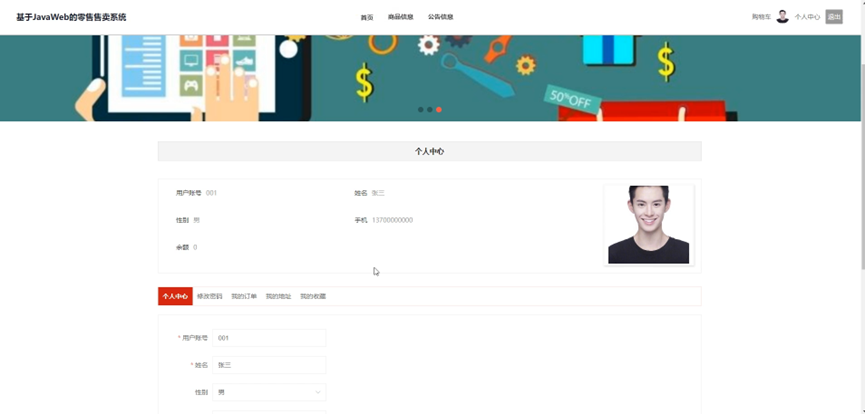865x414 pixels.
Task: Click the site title 基于JavaWeb的零售售卖系统
Action: click(71, 17)
